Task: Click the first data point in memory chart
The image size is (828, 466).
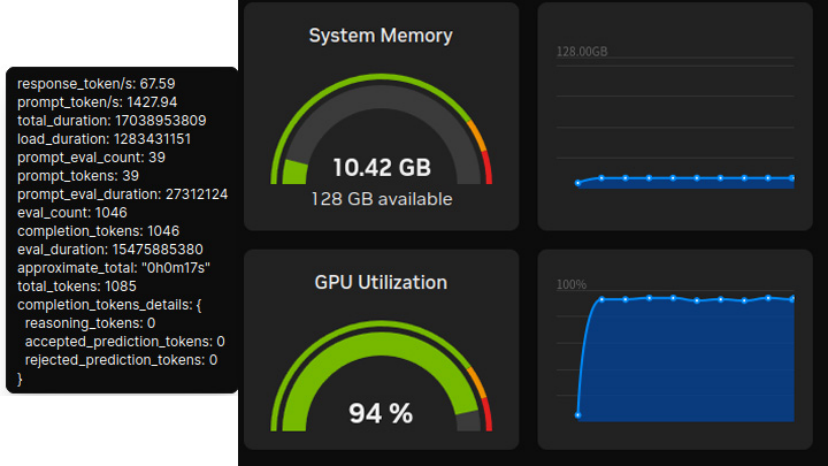Action: (578, 183)
